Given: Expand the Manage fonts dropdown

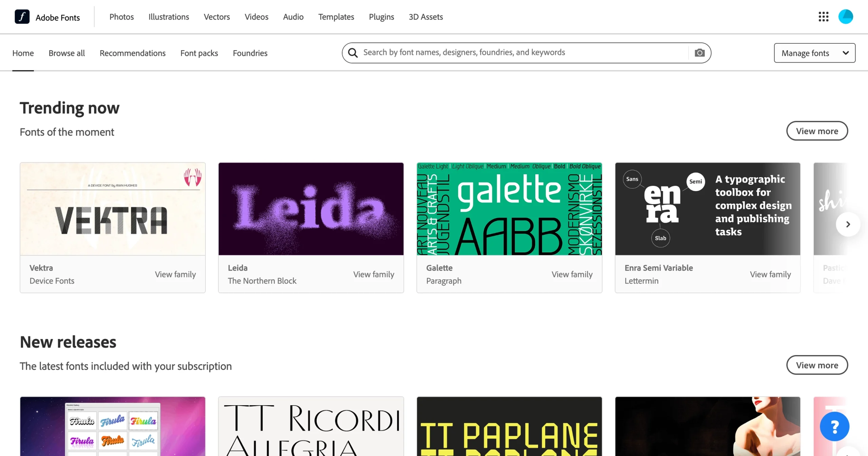Looking at the screenshot, I should (x=814, y=53).
